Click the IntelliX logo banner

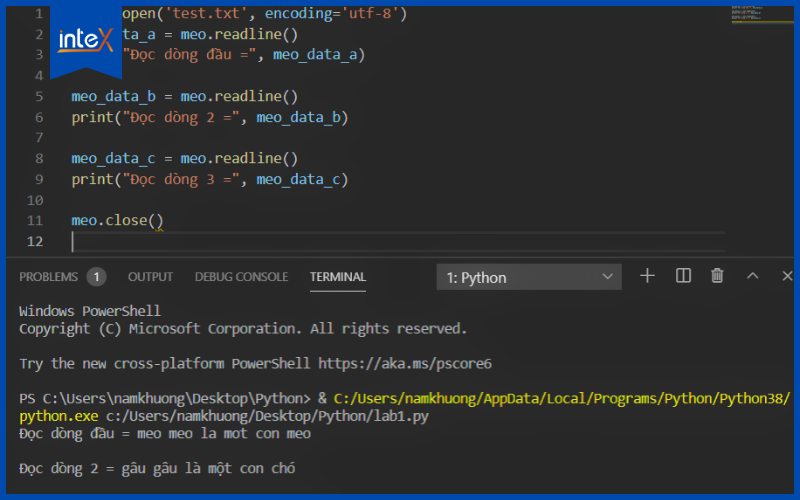point(86,42)
